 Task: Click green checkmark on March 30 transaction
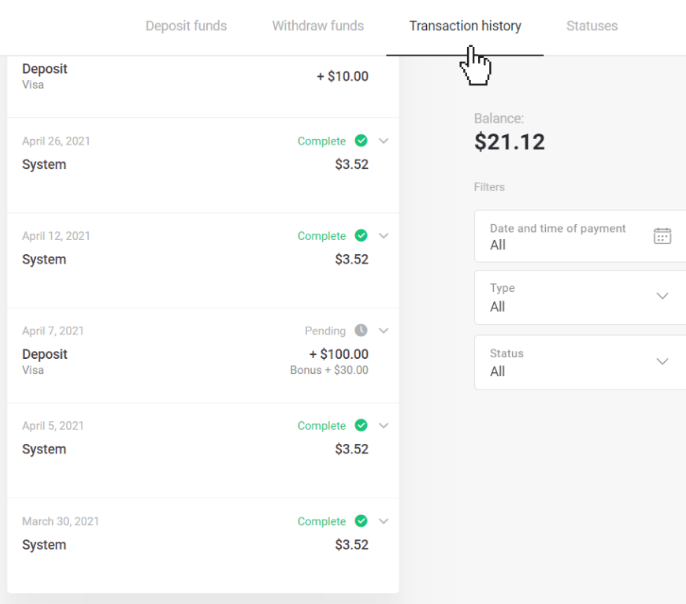coord(361,521)
